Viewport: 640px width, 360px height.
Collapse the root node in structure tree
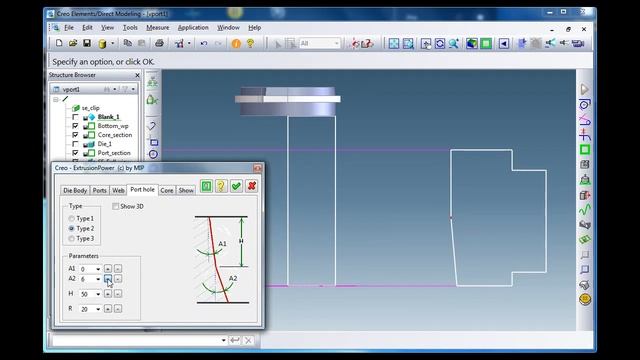56,99
